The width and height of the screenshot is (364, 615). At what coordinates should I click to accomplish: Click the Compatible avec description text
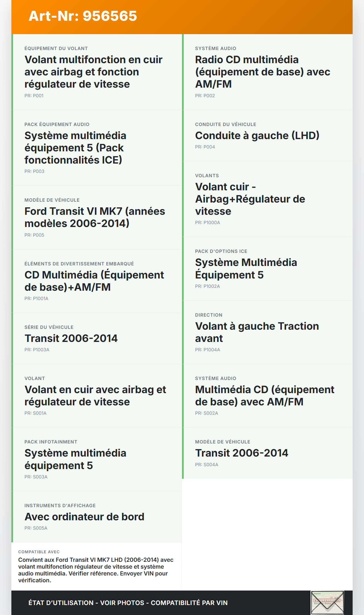[x=96, y=570]
